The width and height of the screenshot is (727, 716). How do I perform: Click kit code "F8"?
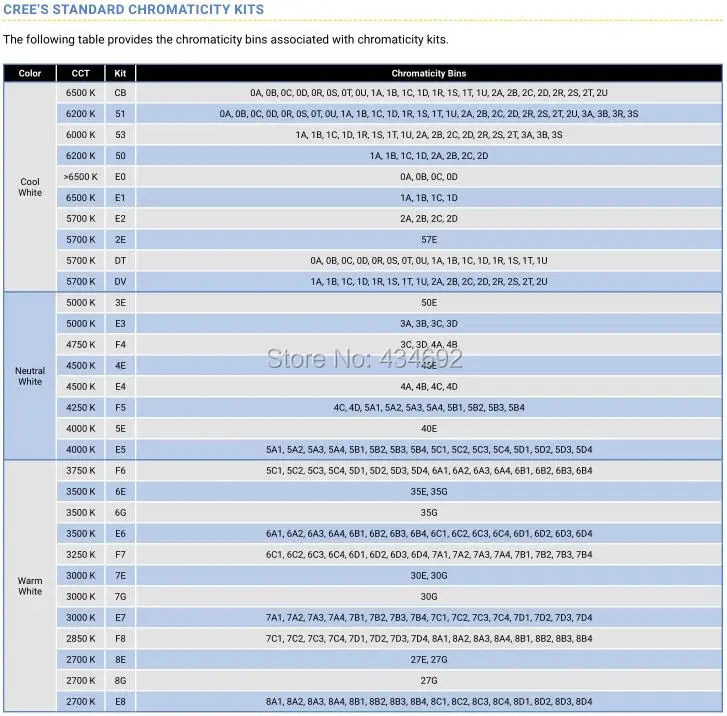(120, 638)
